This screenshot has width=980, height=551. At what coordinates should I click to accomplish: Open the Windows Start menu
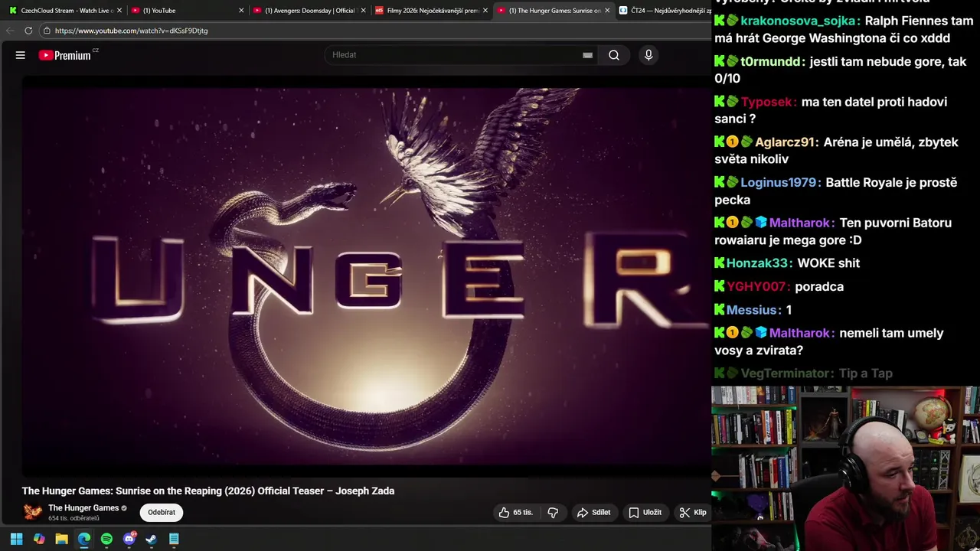click(x=17, y=539)
